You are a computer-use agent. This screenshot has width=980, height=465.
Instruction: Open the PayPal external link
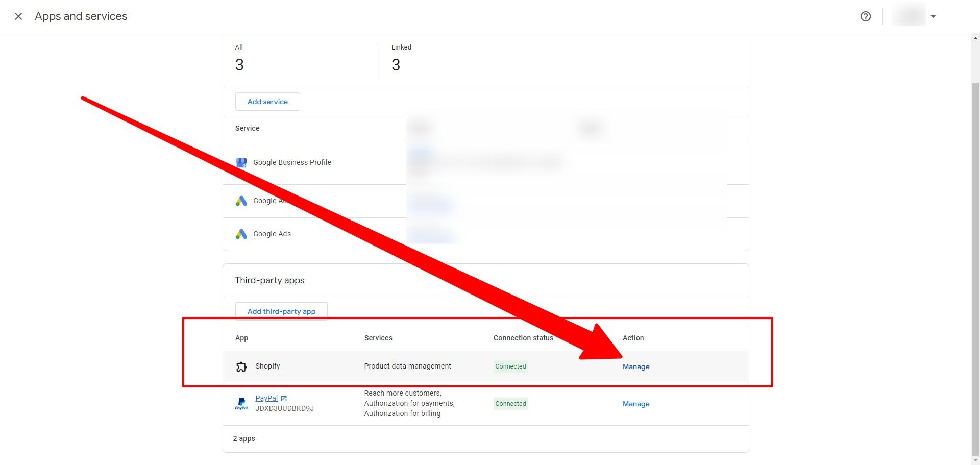click(x=266, y=398)
